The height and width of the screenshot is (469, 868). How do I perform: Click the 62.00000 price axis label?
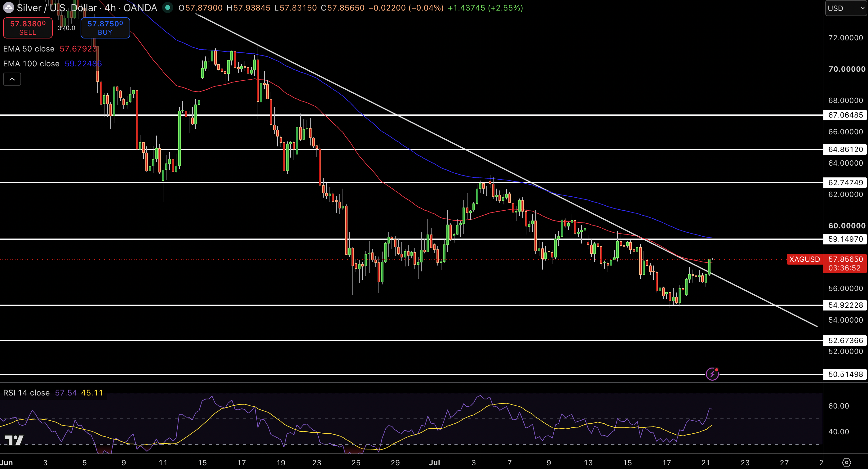point(846,194)
